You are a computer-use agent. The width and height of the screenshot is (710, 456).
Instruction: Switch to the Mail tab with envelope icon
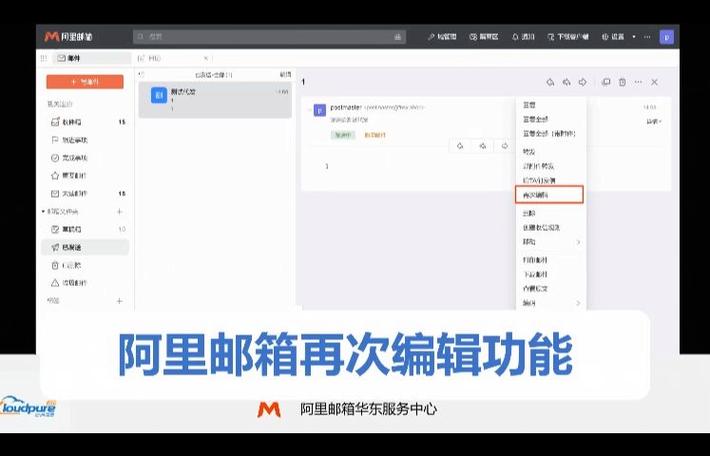pyautogui.click(x=92, y=58)
